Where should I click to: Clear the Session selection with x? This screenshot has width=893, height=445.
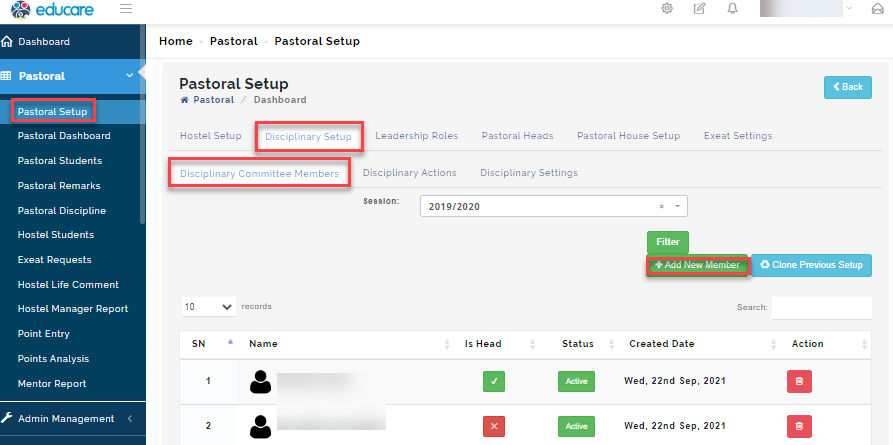[x=661, y=207]
